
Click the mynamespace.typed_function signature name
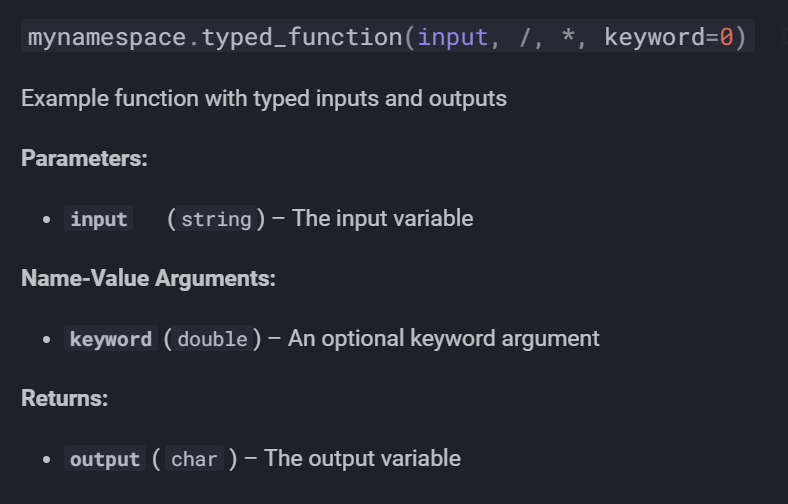pos(215,37)
